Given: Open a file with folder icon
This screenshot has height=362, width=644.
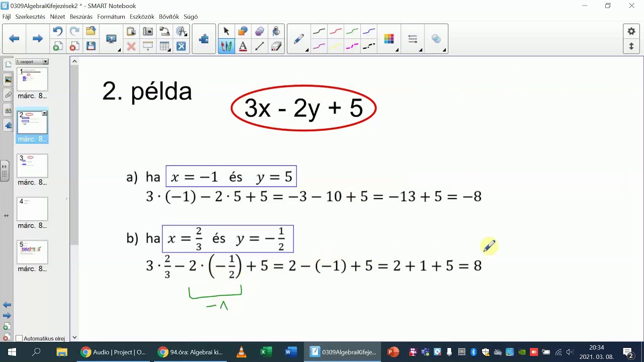Looking at the screenshot, I should [91, 31].
